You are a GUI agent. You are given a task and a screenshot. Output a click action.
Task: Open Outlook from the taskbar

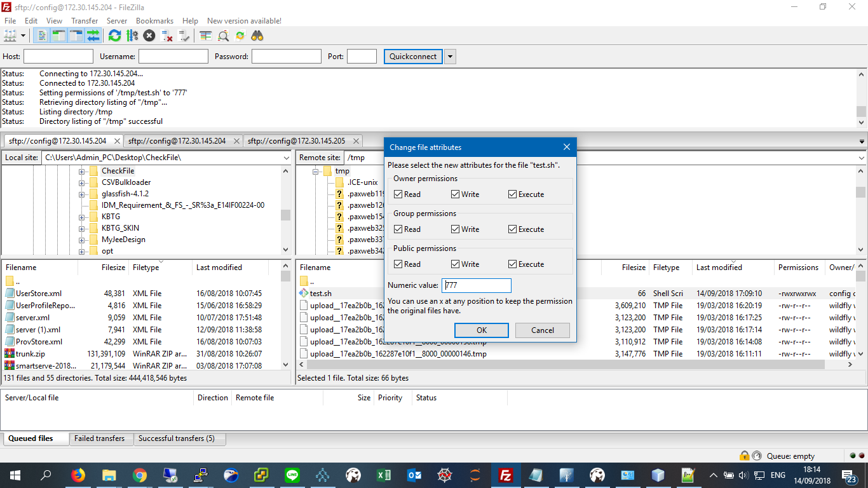(x=414, y=475)
